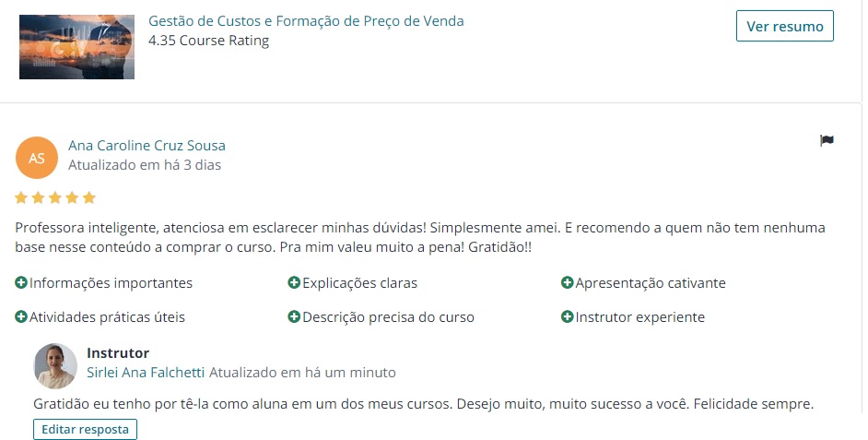Click the plus icon beside Explicações claras
The image size is (868, 440).
click(294, 282)
